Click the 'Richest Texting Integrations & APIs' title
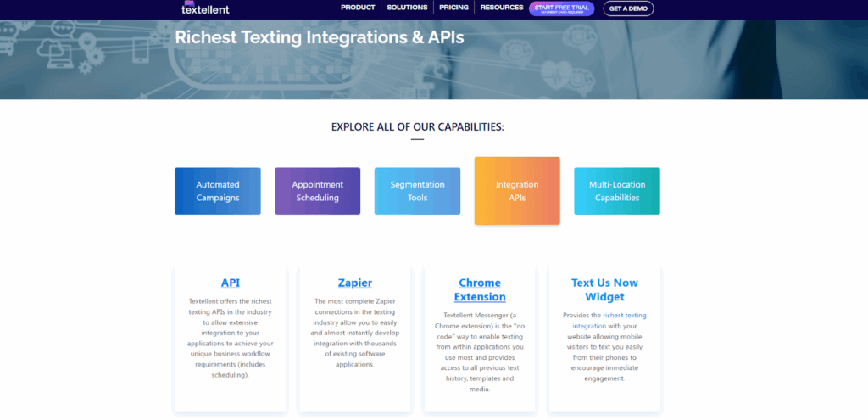This screenshot has height=420, width=868. [x=320, y=37]
